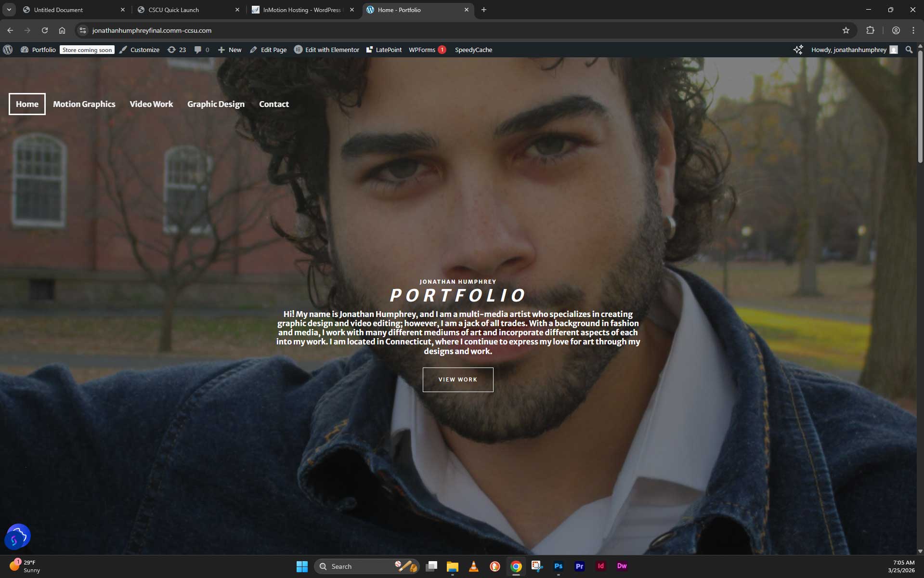924x578 pixels.
Task: Open Edit with Elementor from the admin bar
Action: 327,50
